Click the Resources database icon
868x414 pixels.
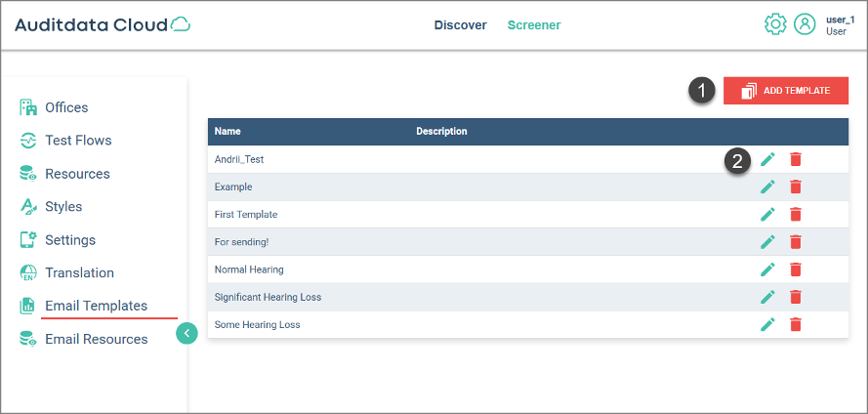pyautogui.click(x=28, y=173)
